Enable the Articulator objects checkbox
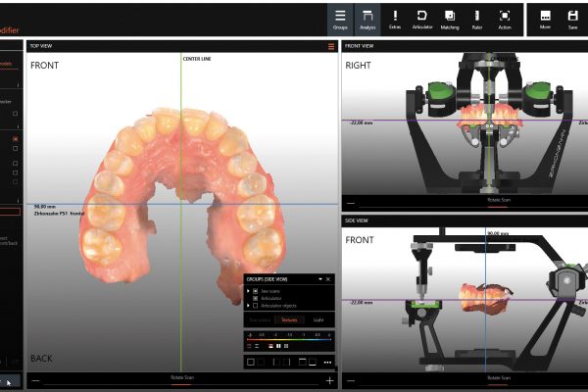 256,308
